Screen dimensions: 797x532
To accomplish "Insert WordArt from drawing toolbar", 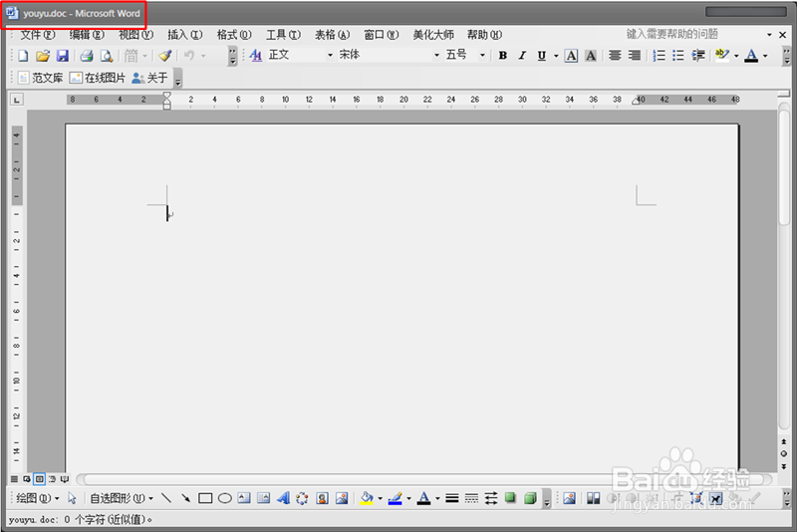I will (283, 498).
